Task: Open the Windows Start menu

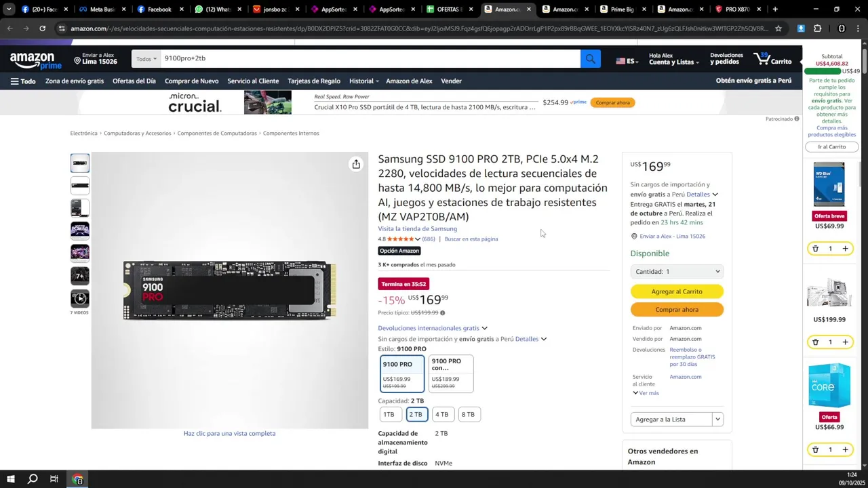Action: point(11,479)
